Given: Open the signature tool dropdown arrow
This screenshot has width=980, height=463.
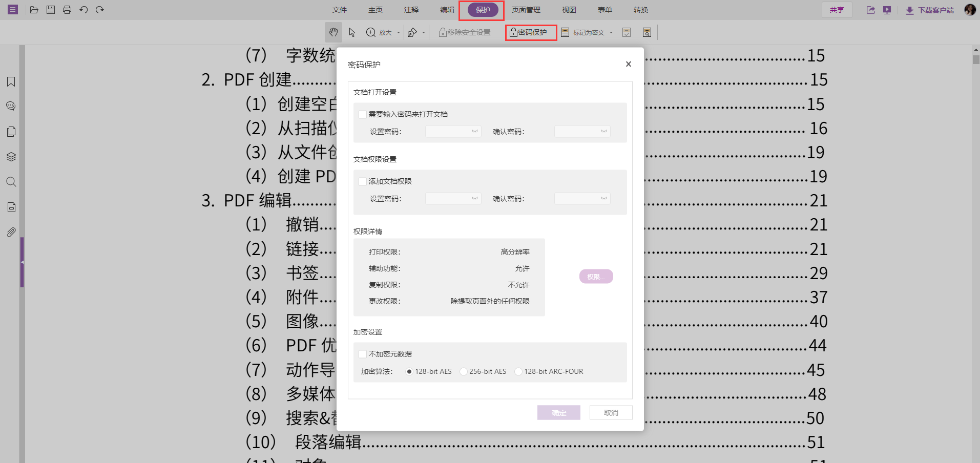Looking at the screenshot, I should (x=423, y=32).
